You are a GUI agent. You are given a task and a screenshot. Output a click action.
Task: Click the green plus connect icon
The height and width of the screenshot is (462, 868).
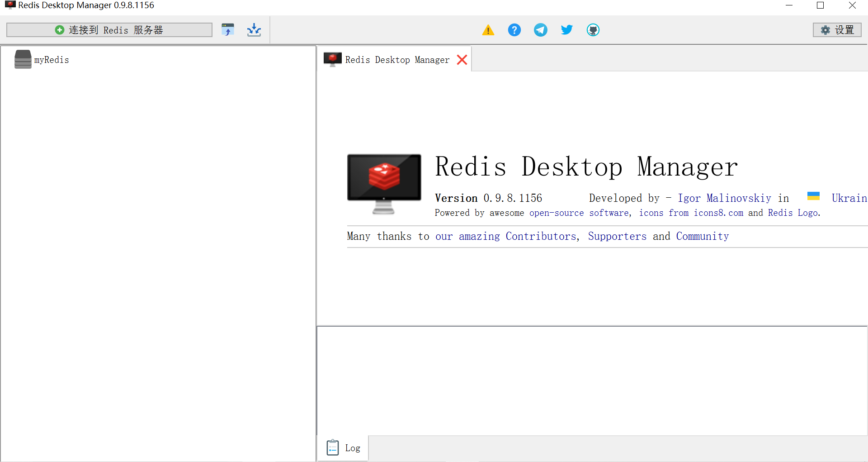[60, 30]
